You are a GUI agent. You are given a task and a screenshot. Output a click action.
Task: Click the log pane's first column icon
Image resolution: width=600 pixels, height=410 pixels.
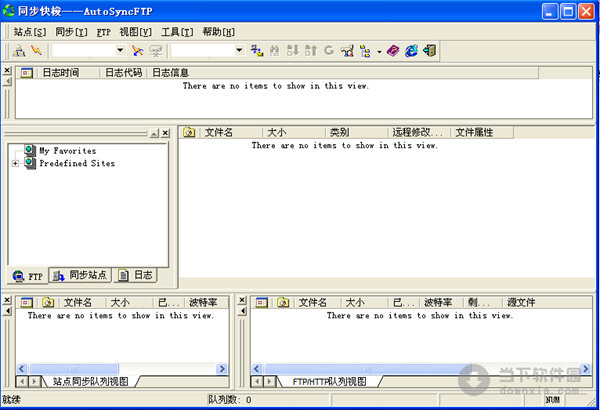[x=27, y=73]
